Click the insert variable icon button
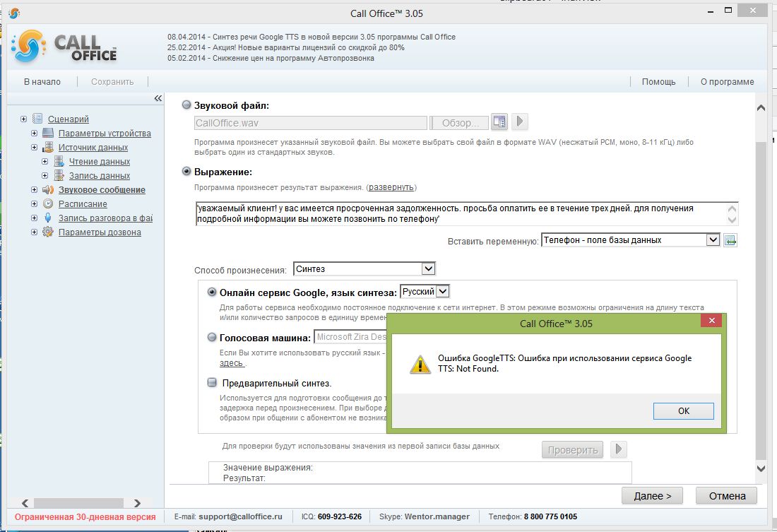The height and width of the screenshot is (532, 777). [730, 240]
